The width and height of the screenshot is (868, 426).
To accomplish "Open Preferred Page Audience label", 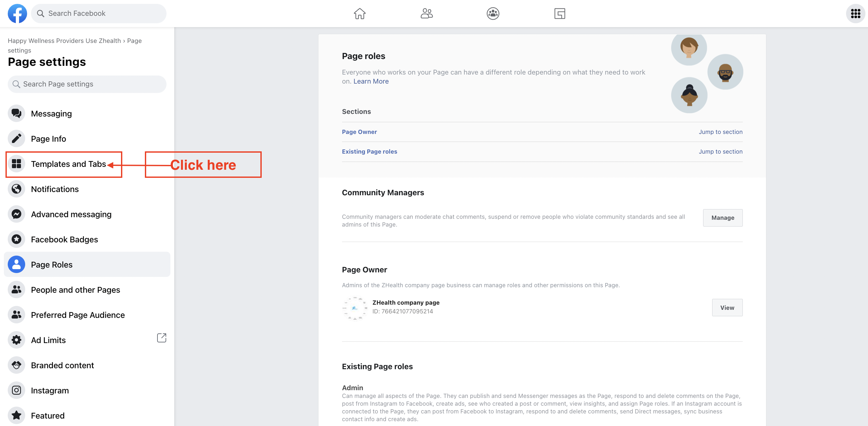I will [78, 315].
